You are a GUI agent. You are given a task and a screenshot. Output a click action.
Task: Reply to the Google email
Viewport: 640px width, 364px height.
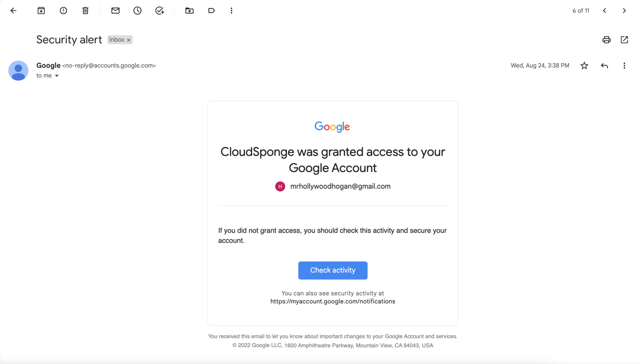(x=604, y=66)
